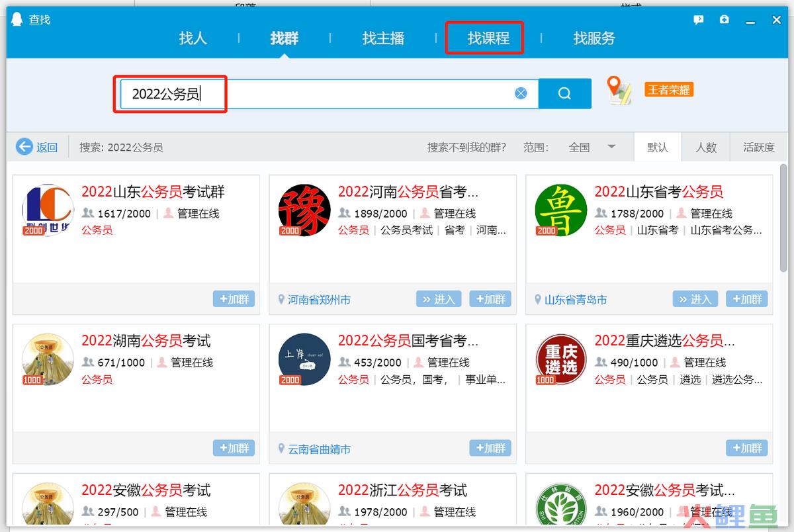Click the title bar download-style icon

coord(725,20)
